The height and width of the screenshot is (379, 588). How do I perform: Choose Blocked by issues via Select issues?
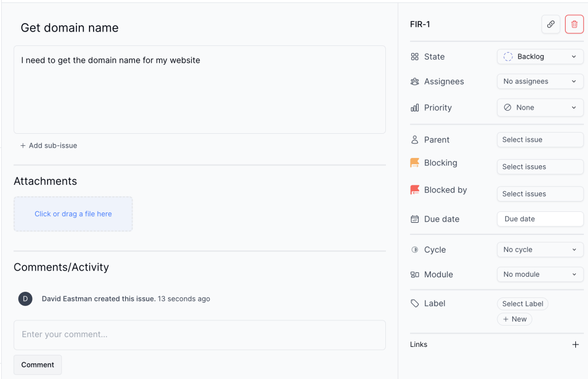pos(540,194)
